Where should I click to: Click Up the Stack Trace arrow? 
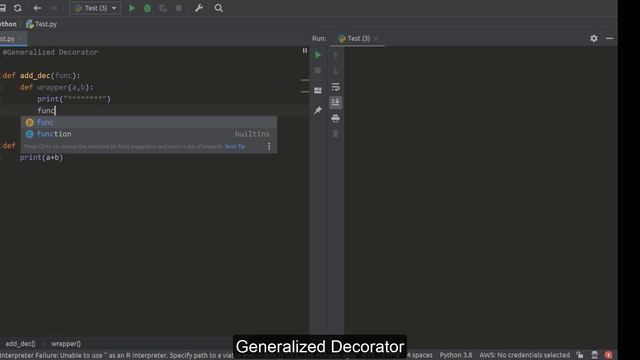pyautogui.click(x=336, y=55)
